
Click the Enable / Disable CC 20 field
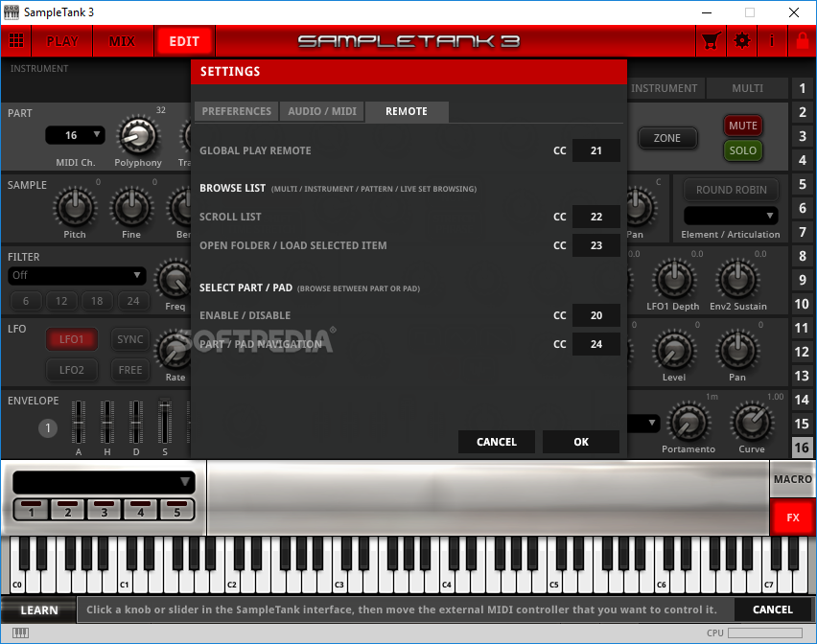click(596, 315)
